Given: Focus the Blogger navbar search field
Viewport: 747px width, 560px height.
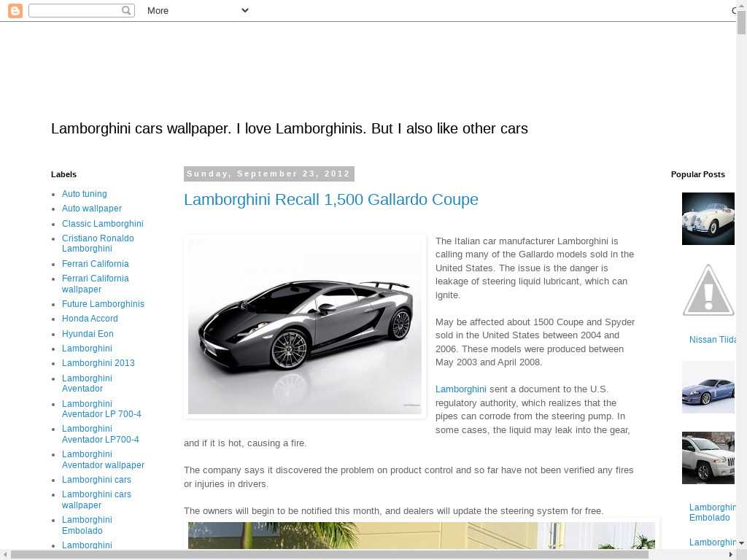Looking at the screenshot, I should point(82,10).
